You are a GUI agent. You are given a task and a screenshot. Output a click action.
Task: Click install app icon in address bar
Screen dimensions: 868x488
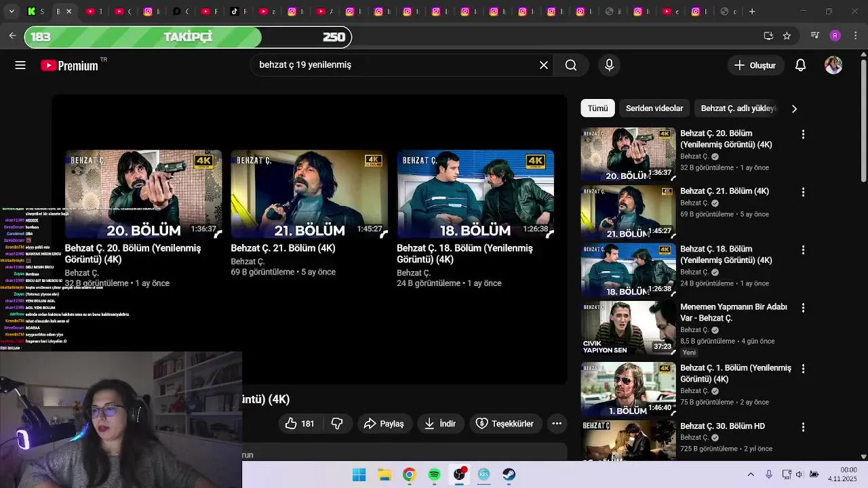pyautogui.click(x=768, y=36)
